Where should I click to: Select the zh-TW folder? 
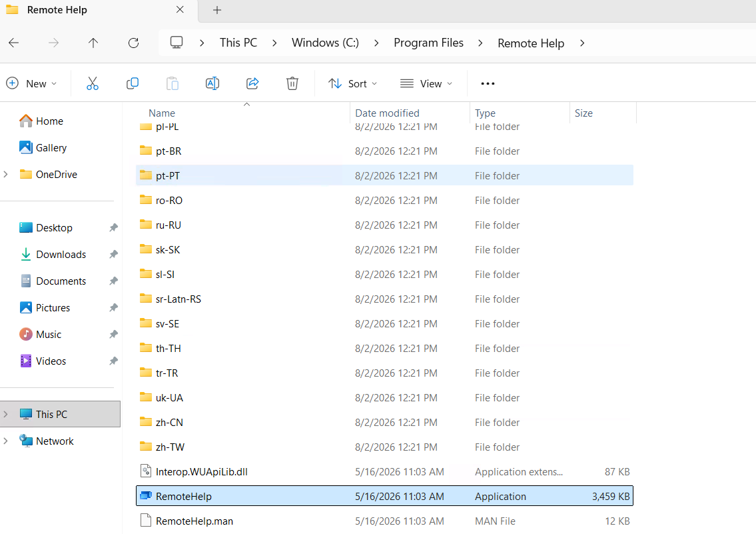pyautogui.click(x=384, y=447)
